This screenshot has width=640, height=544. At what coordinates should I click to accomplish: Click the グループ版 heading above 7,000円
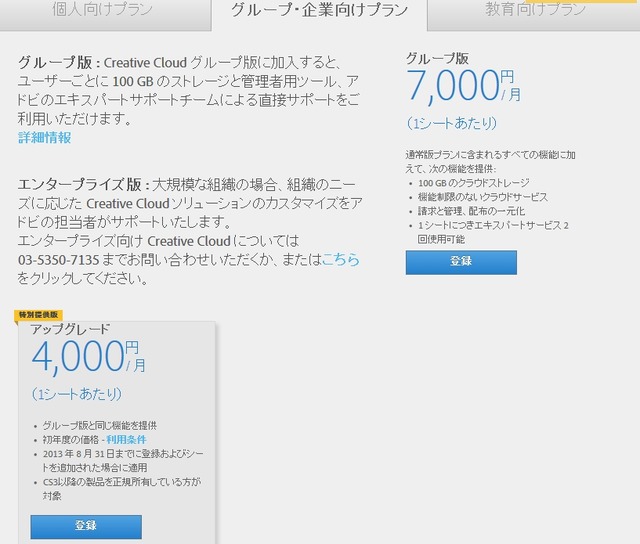437,58
